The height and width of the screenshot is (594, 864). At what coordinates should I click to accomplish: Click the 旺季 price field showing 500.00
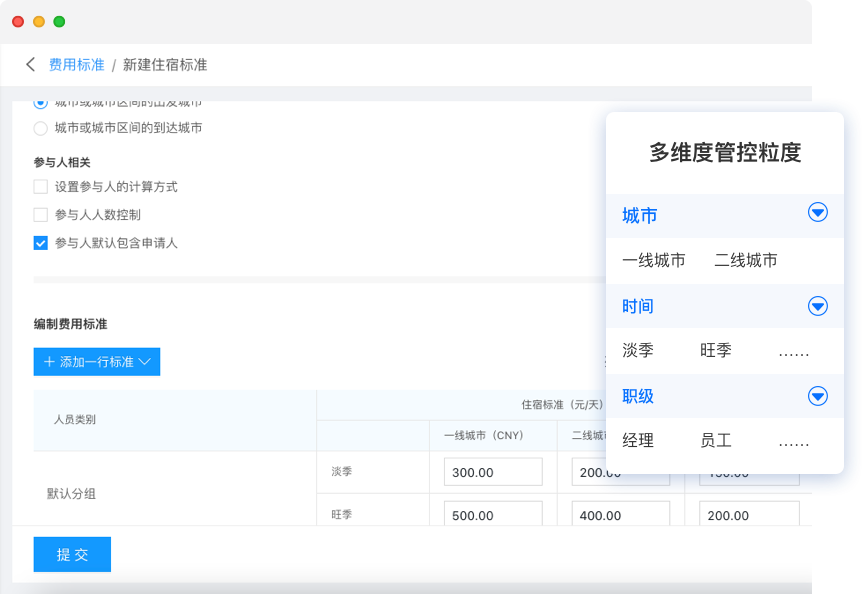tap(492, 514)
